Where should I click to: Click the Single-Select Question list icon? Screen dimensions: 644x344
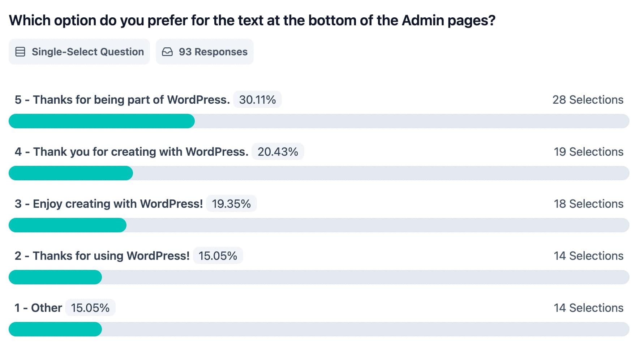click(20, 52)
